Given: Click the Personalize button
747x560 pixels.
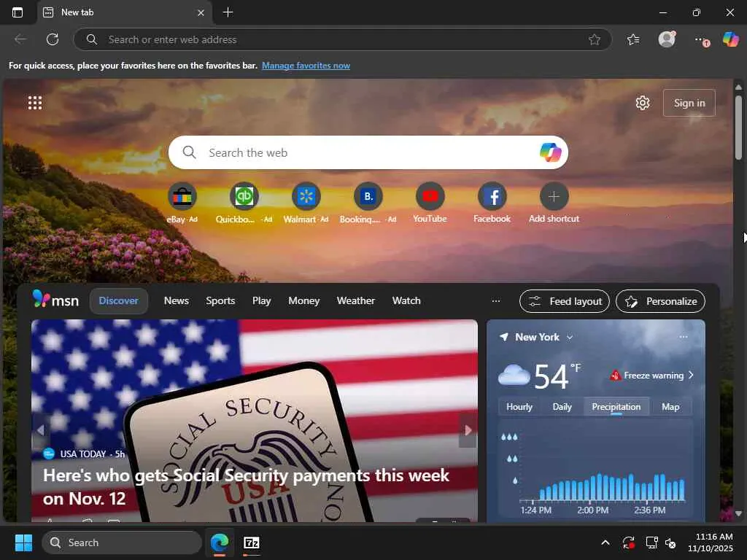Looking at the screenshot, I should tap(660, 301).
